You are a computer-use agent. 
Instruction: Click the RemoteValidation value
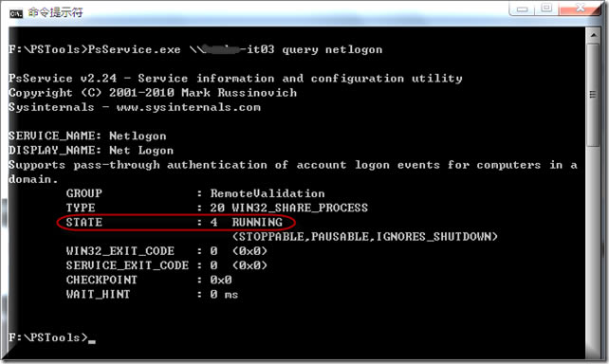[x=268, y=193]
